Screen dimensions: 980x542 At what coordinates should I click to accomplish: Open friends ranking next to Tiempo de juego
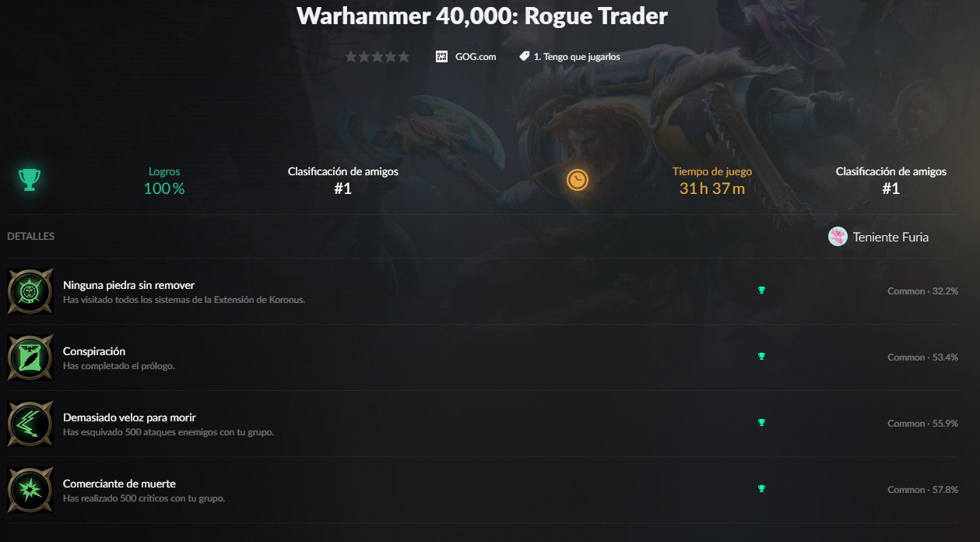click(x=891, y=180)
